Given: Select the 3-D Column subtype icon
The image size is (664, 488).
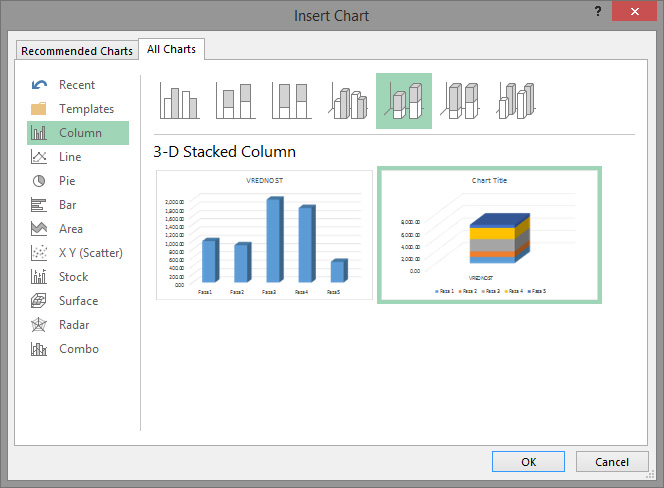Looking at the screenshot, I should pyautogui.click(x=516, y=101).
